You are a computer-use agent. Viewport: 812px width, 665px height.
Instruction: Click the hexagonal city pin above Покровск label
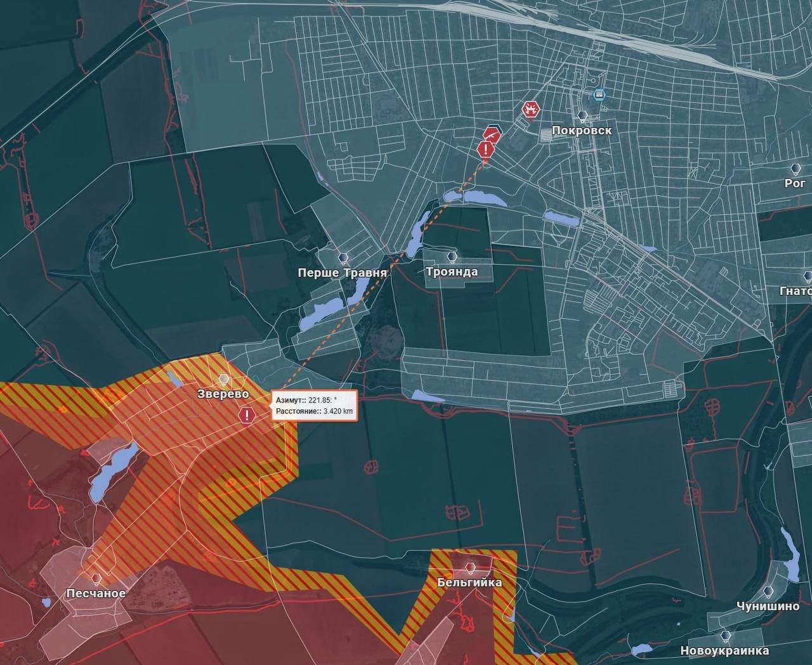(x=582, y=116)
